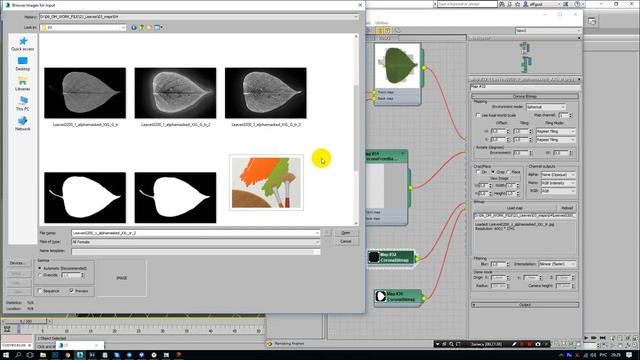Image resolution: width=640 pixels, height=360 pixels.
Task: Open the Interpolation filtering dropdown
Action: pos(558,264)
